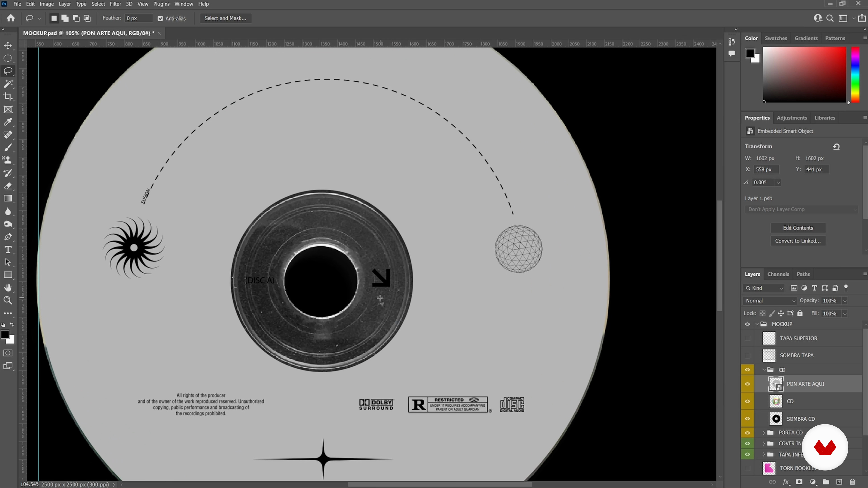This screenshot has height=488, width=868.
Task: Select the Pen tool
Action: click(x=8, y=237)
